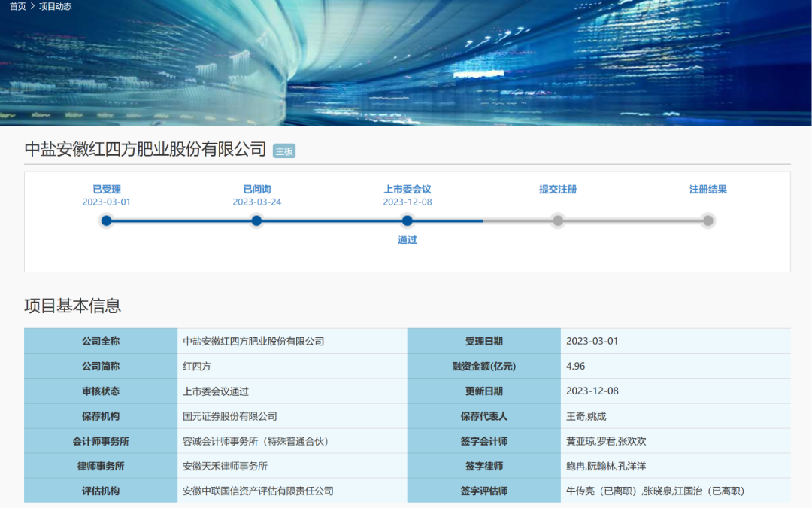Click the 融资金额 value 4.96
812x508 pixels.
click(x=576, y=367)
